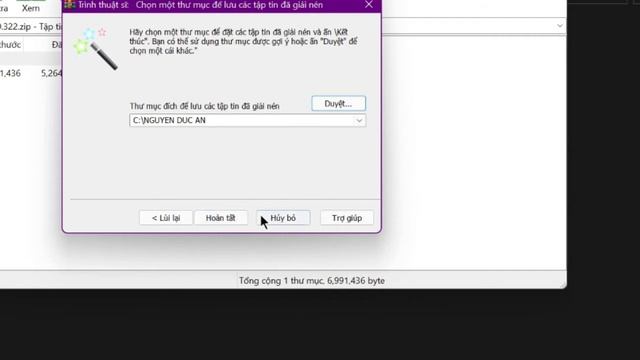Expand the address bar dropdown chevron in WinRAR
The width and height of the screenshot is (640, 360).
560,26
